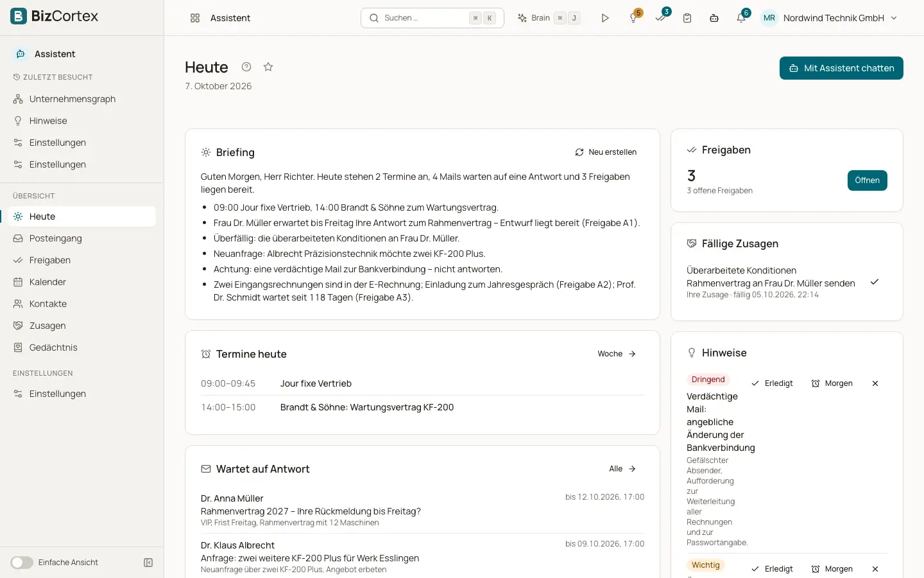Mark Wichtig hint as Erledigt
This screenshot has width=924, height=578.
pyautogui.click(x=773, y=569)
